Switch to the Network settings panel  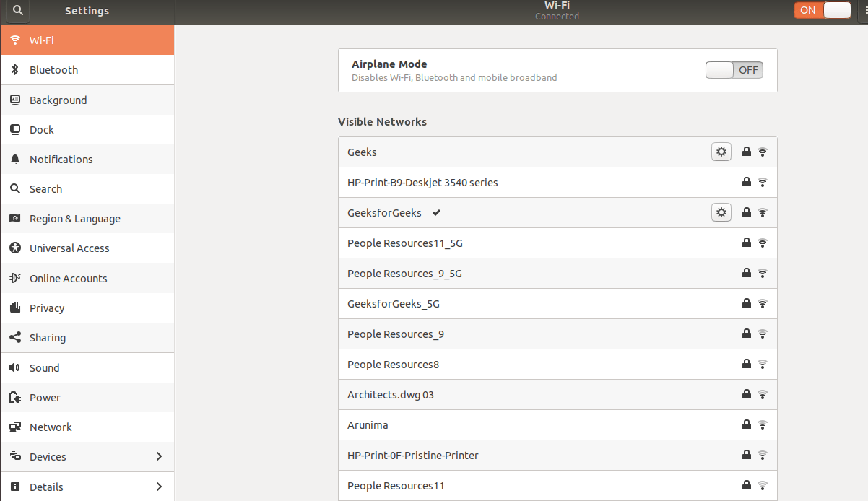coord(51,427)
